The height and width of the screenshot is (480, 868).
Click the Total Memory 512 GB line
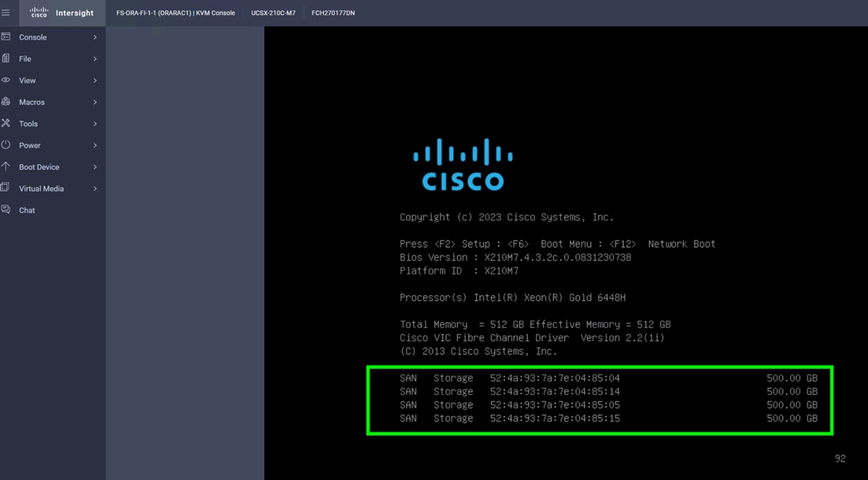[536, 324]
